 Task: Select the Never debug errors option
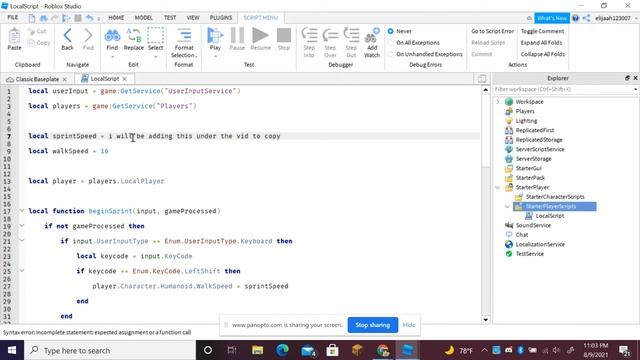(400, 31)
